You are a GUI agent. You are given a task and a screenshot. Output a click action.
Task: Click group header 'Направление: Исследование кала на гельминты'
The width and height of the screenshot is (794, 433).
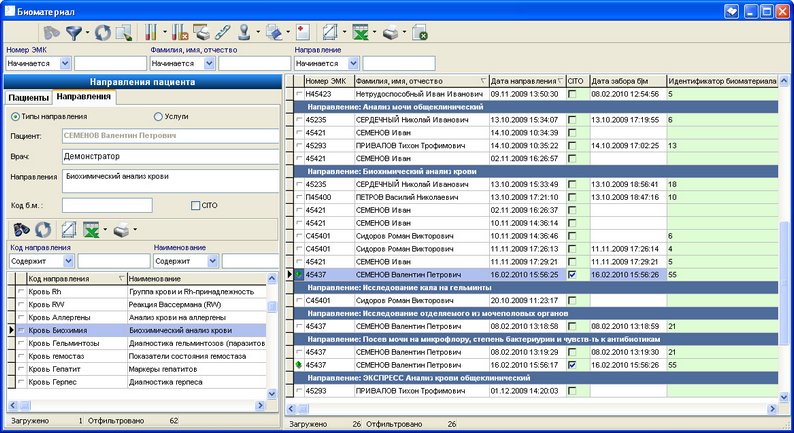tap(536, 288)
